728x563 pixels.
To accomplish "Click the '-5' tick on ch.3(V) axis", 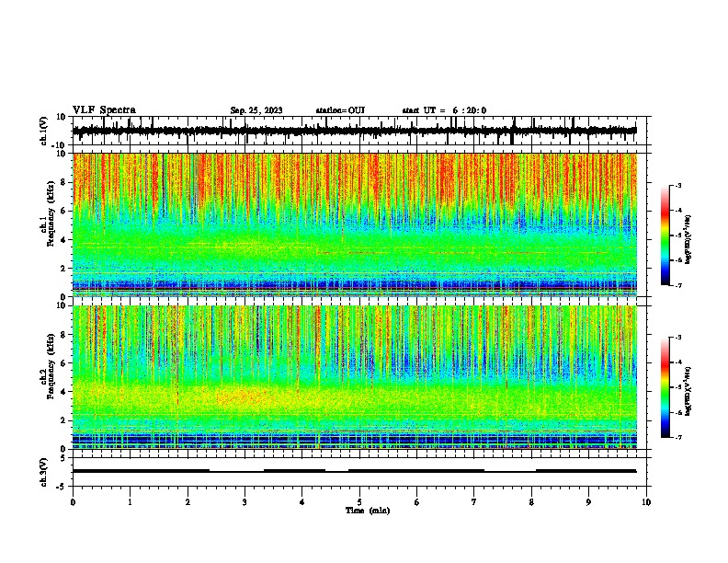I will coord(63,487).
